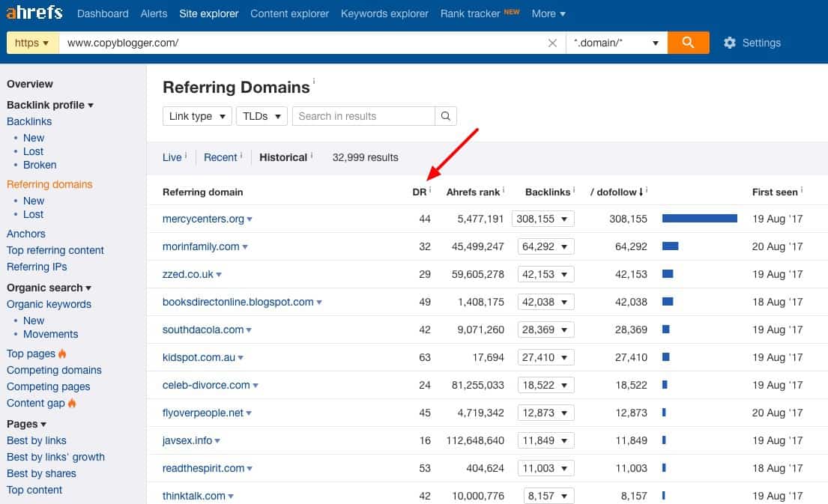
Task: Expand the 308,155 backlinks dropdown for mercycenters.org
Action: coord(543,219)
